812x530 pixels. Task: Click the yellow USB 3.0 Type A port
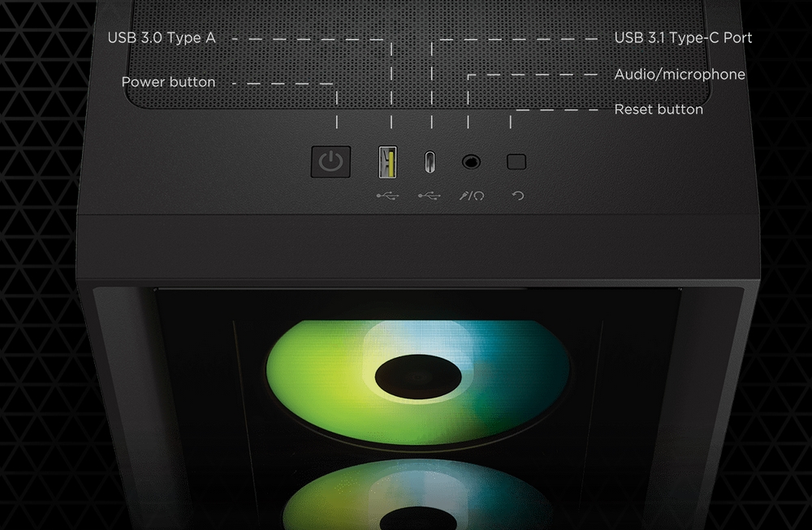point(388,162)
